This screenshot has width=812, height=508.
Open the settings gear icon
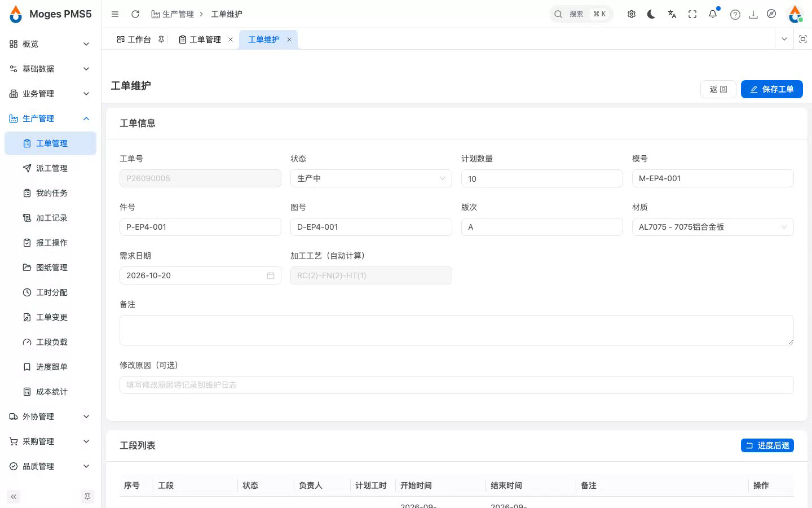point(632,14)
